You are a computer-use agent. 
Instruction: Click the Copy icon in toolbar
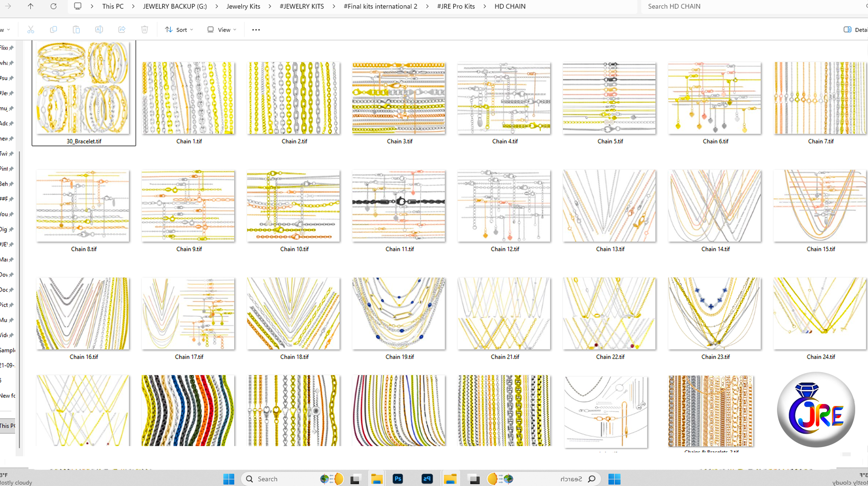(53, 30)
